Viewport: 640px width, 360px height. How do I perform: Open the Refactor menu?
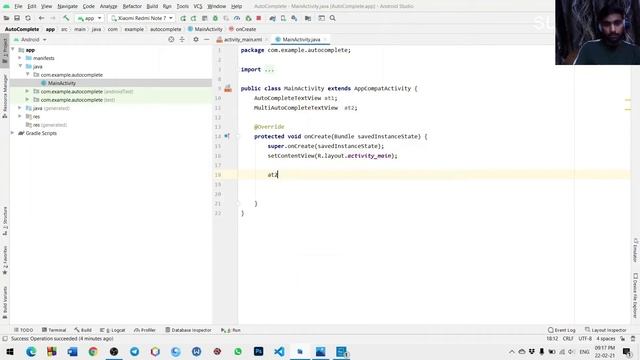tap(132, 6)
